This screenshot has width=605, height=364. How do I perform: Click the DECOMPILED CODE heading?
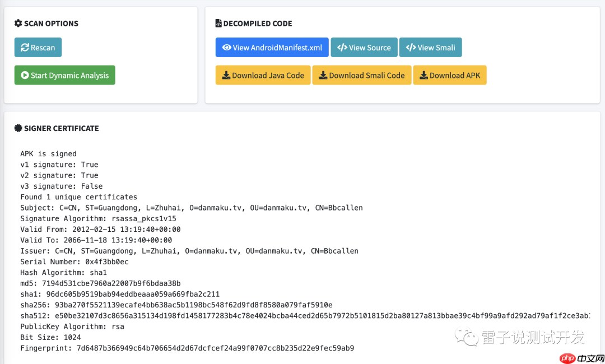258,24
